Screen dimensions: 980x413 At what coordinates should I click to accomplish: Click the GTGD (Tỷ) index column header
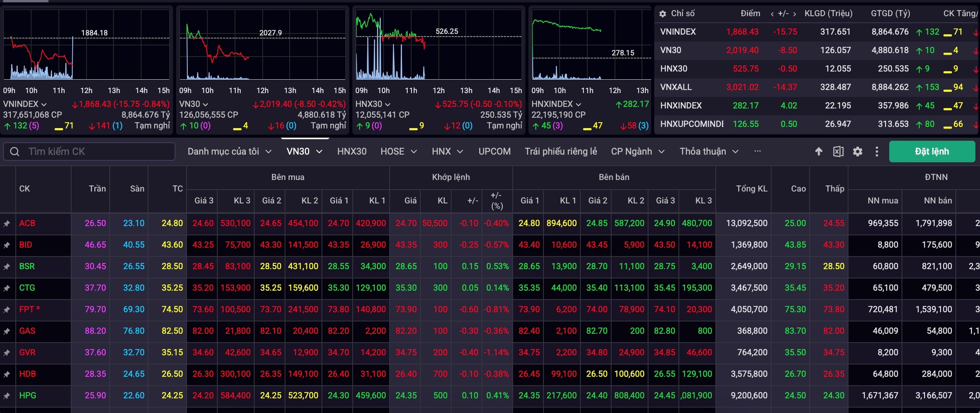[x=890, y=13]
